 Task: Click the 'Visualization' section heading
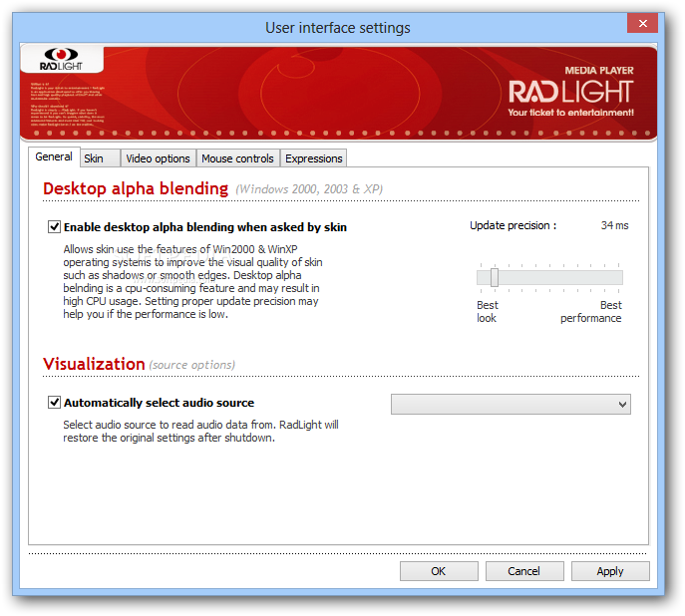(x=94, y=364)
